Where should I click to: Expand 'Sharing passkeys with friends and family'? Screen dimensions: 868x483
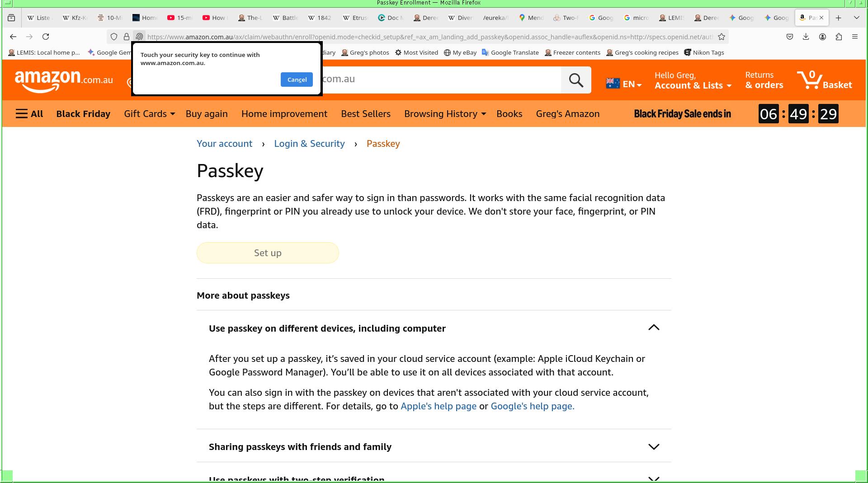(x=654, y=447)
